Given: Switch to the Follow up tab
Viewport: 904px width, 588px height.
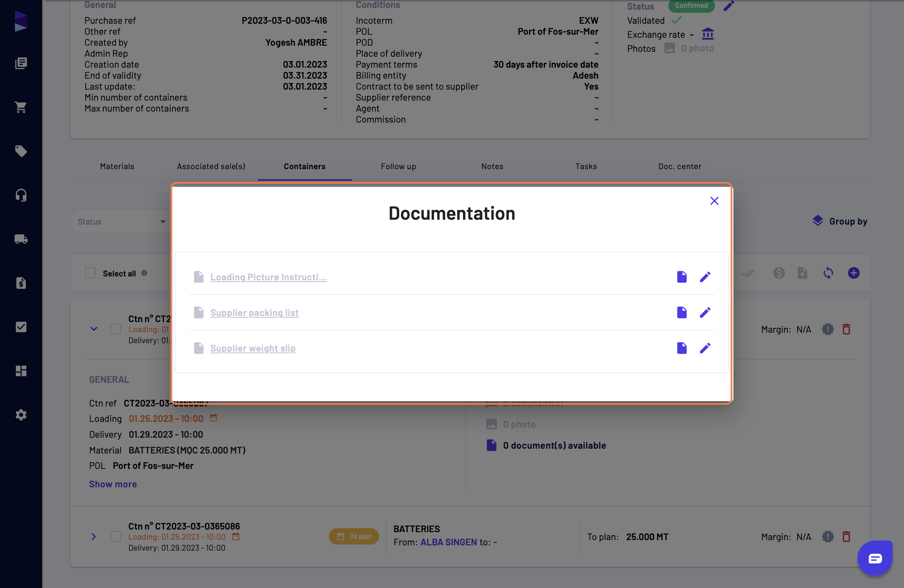Looking at the screenshot, I should pyautogui.click(x=398, y=166).
